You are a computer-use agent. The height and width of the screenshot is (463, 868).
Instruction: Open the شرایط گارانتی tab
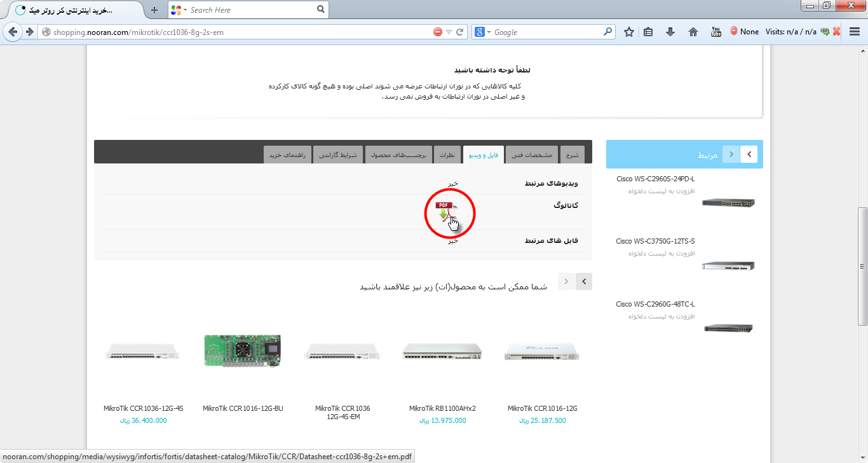[338, 155]
